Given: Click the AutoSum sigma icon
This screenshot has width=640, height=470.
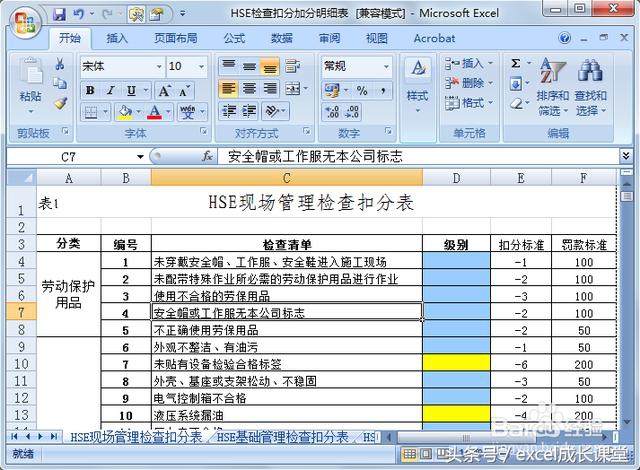Looking at the screenshot, I should pyautogui.click(x=516, y=63).
